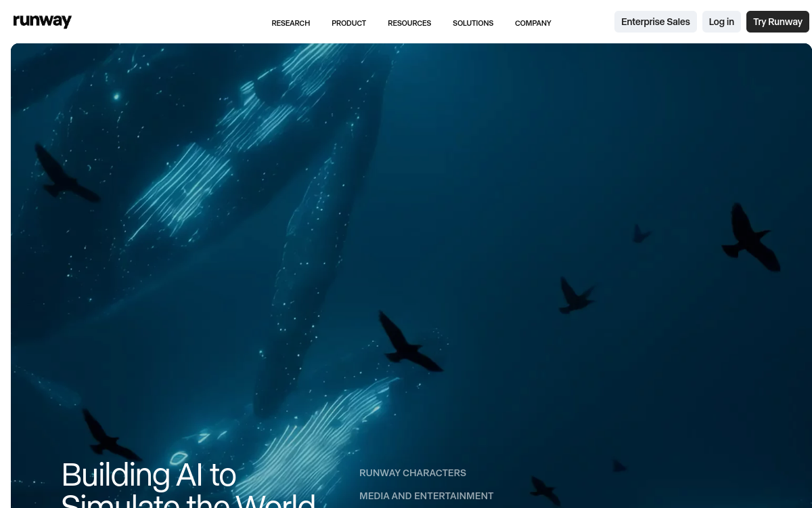Viewport: 812px width, 508px height.
Task: Open the Company menu
Action: (x=533, y=23)
